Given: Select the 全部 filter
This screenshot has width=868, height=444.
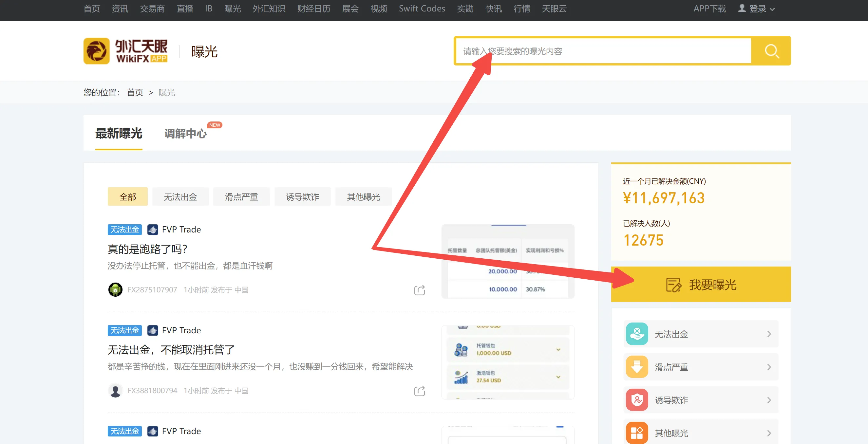Looking at the screenshot, I should [128, 197].
